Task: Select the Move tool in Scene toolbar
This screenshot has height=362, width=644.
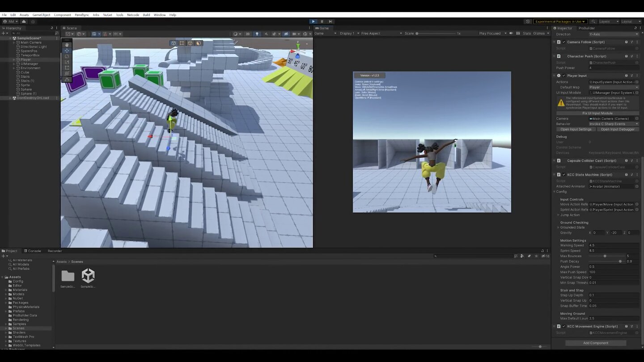Action: coord(67,51)
